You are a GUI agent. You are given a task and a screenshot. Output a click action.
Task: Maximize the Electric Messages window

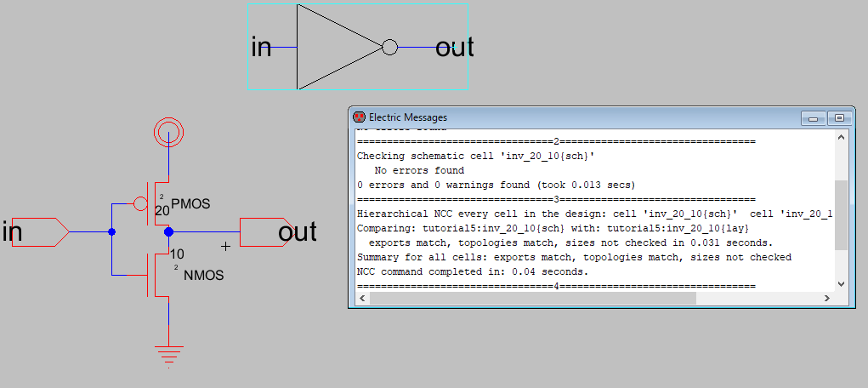(839, 117)
